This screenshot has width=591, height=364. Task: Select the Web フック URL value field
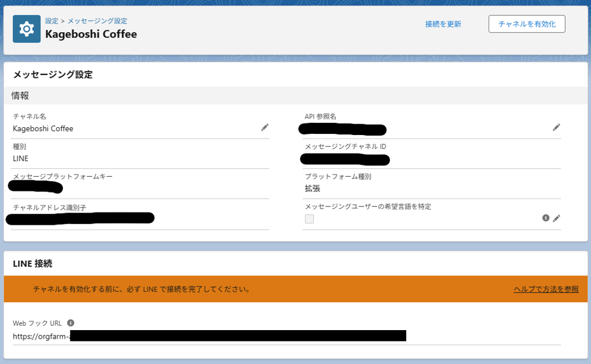point(287,336)
